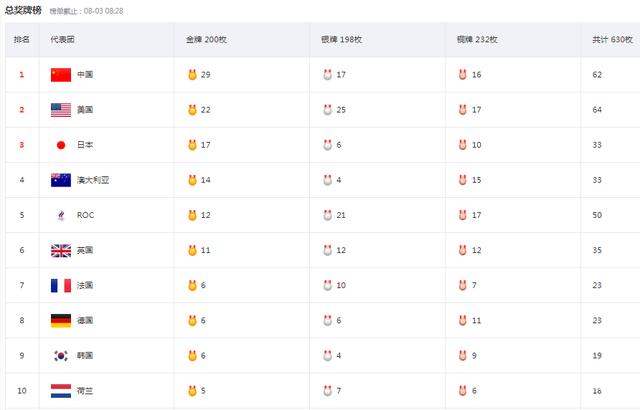The width and height of the screenshot is (640, 410).
Task: Click the Australia flag icon
Action: [61, 180]
